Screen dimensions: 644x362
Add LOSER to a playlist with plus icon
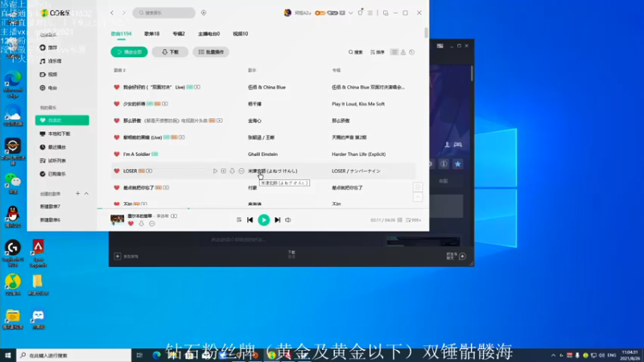[224, 171]
